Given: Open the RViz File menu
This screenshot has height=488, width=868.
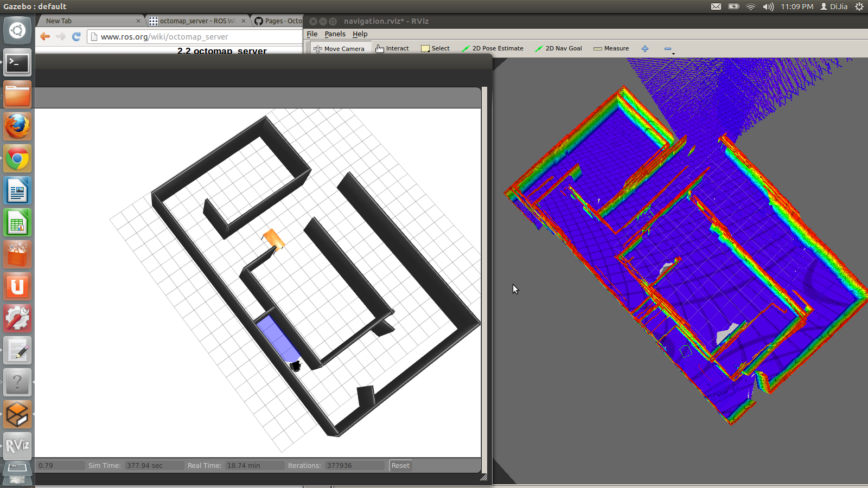Looking at the screenshot, I should pyautogui.click(x=312, y=34).
